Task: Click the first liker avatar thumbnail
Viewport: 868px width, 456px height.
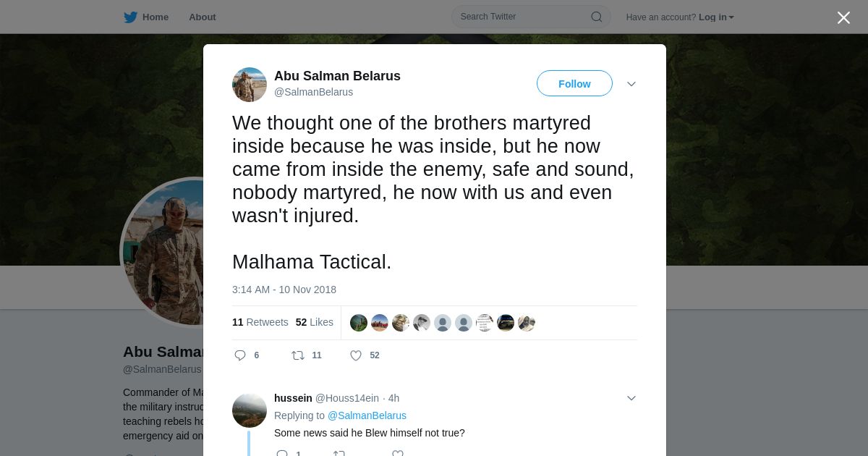Action: click(x=359, y=323)
